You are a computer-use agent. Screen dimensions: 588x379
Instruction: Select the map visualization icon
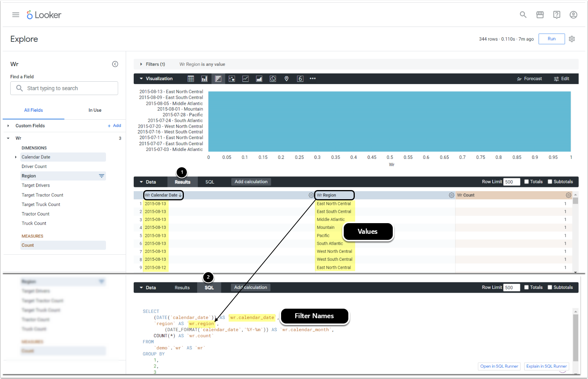(x=286, y=79)
